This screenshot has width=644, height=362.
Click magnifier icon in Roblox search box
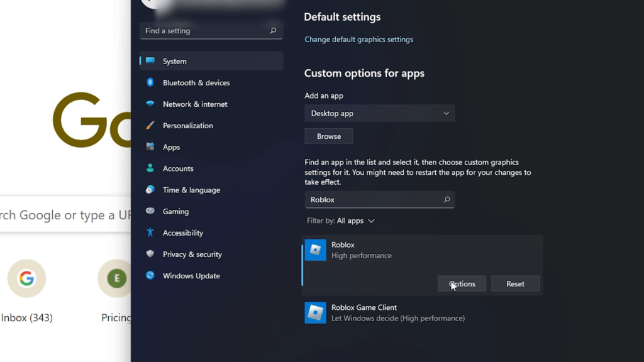coord(447,199)
